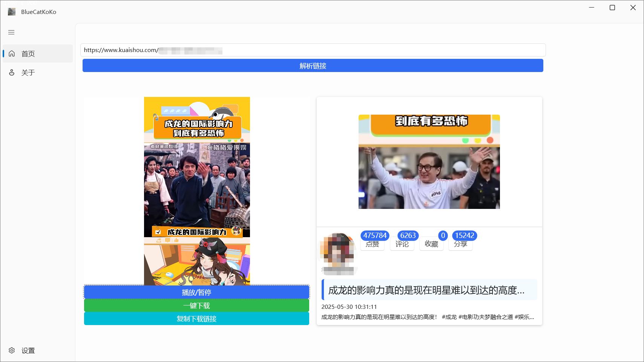Click the description text with #成龙 hashtags
The height and width of the screenshot is (362, 644).
coord(428,317)
